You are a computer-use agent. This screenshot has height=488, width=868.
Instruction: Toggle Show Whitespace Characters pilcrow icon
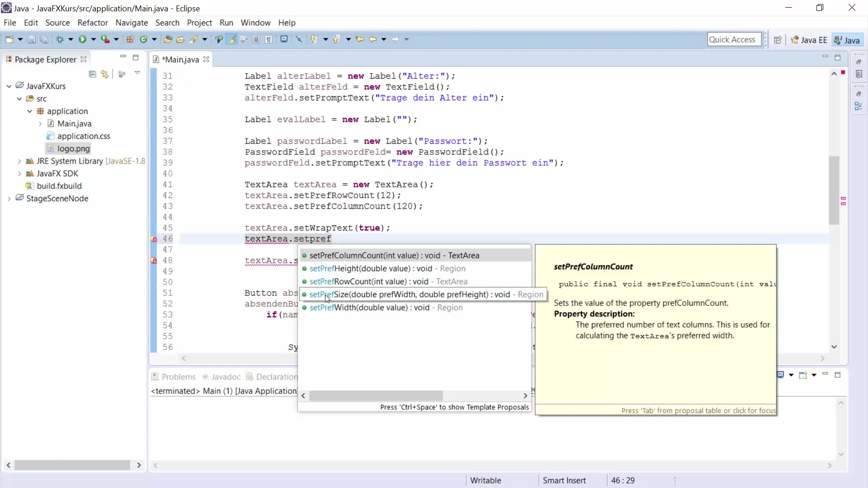[269, 39]
